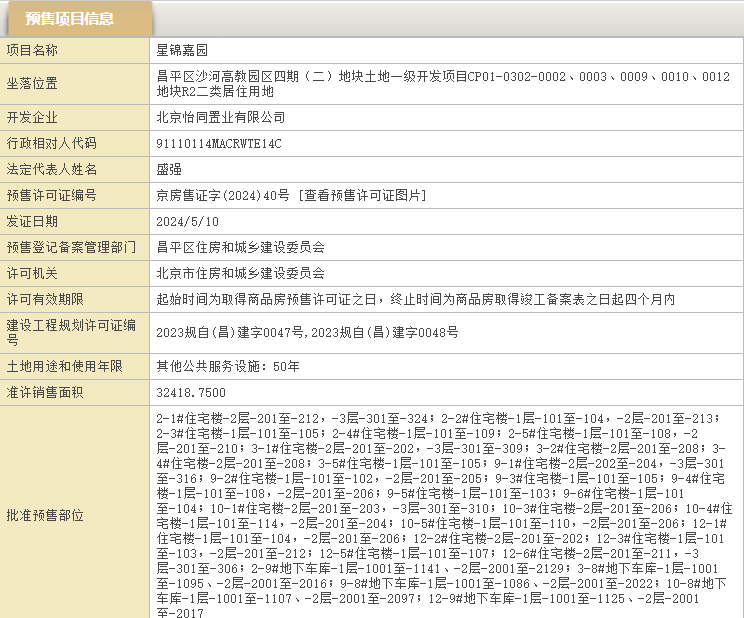744x618 pixels.
Task: Click the 法定代表人姓名 label
Action: coord(52,169)
